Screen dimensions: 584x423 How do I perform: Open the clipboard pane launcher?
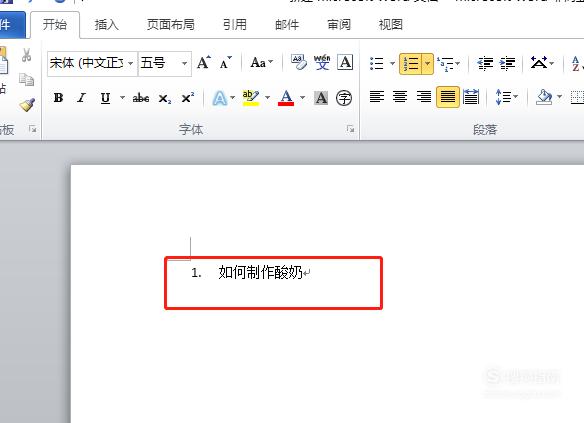pos(33,129)
